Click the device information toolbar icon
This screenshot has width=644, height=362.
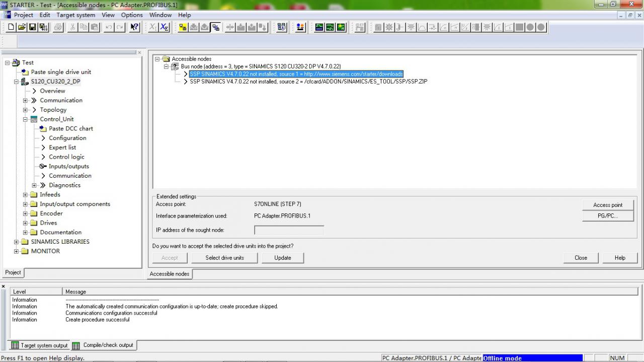coord(282,27)
